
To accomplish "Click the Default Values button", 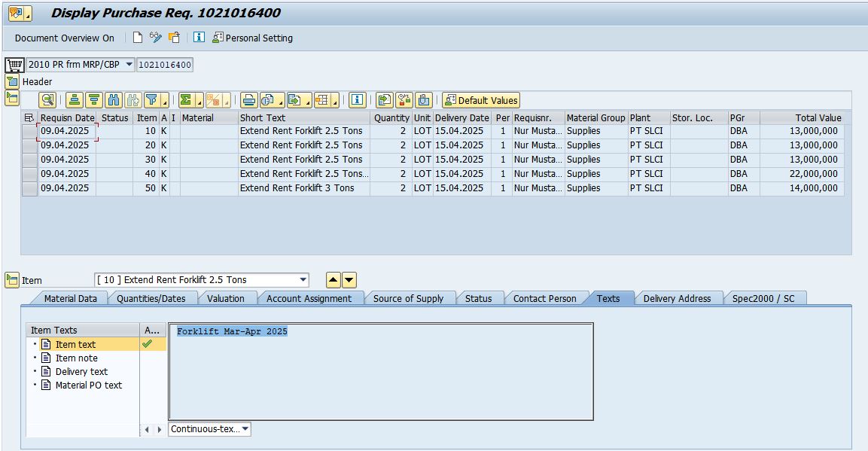I will 481,100.
